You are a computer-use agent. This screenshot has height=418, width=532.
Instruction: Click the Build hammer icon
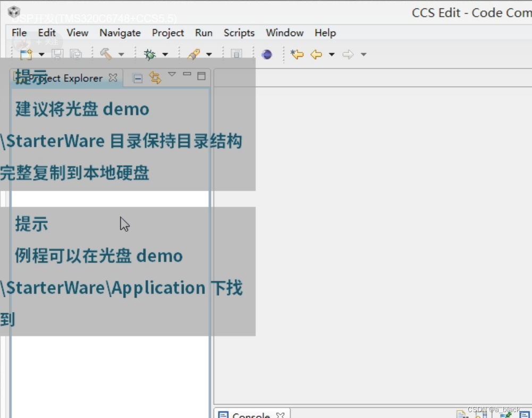[106, 54]
